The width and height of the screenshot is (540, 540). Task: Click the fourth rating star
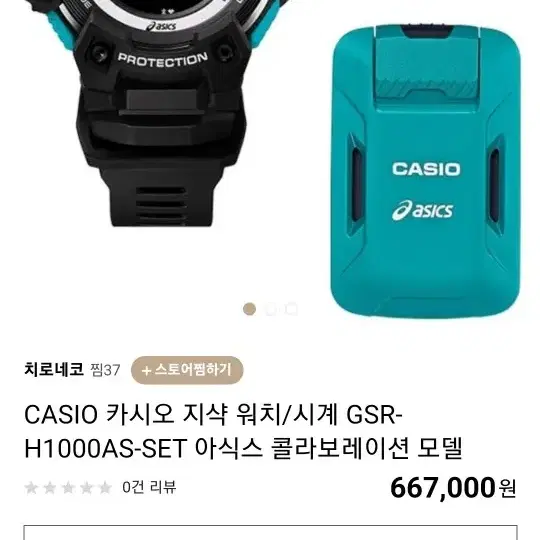87,488
